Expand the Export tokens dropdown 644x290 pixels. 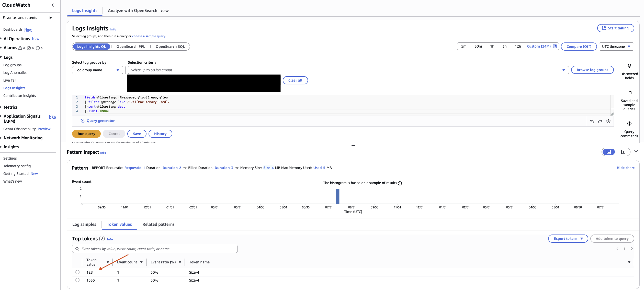(x=568, y=238)
